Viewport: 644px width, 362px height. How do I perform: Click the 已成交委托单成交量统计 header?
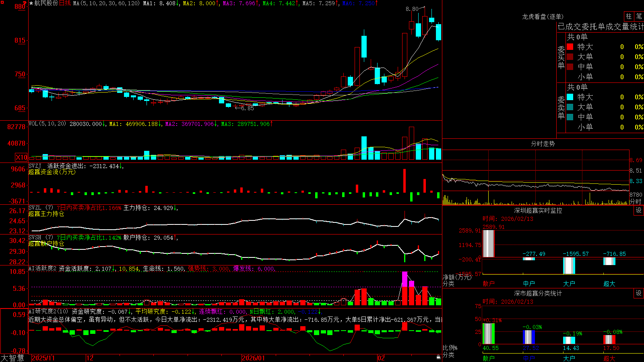coord(601,27)
